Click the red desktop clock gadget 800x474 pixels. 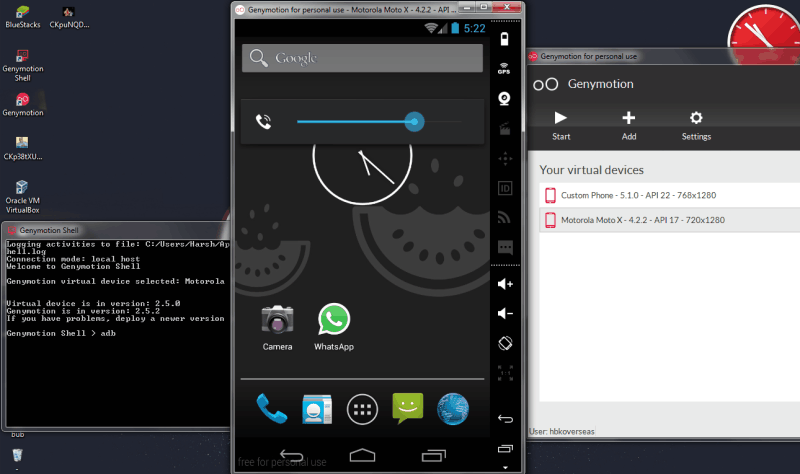[x=765, y=33]
